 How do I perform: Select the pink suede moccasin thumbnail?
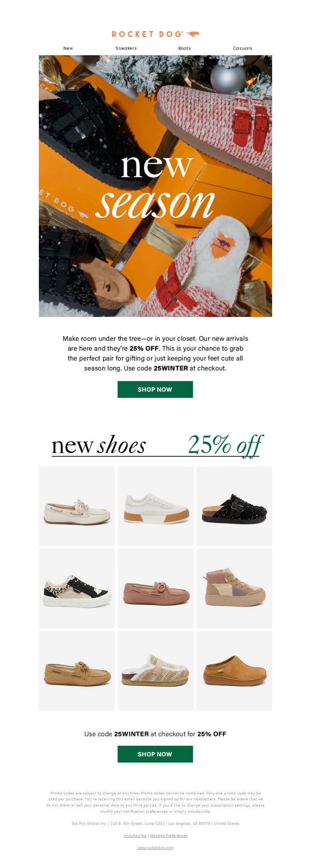click(x=155, y=588)
